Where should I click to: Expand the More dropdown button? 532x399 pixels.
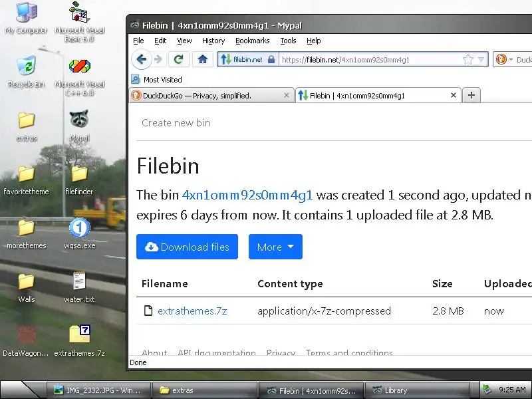[x=275, y=247]
